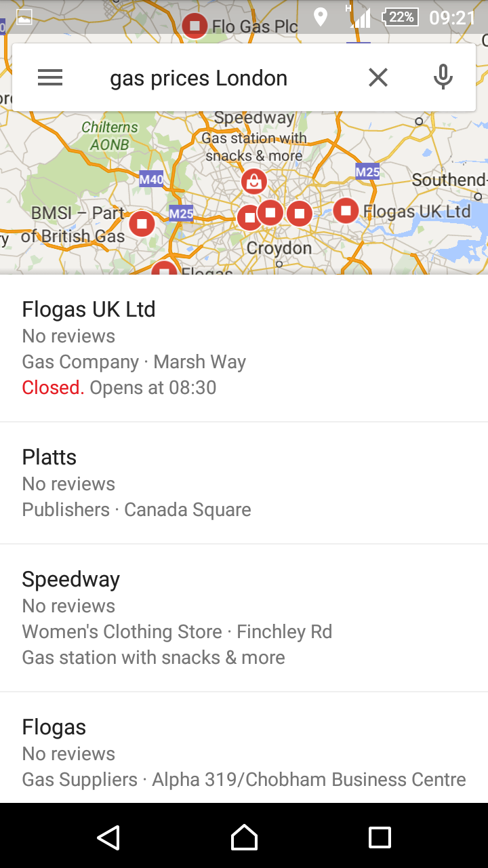
Task: Open the Platts publishers listing
Action: (x=244, y=483)
